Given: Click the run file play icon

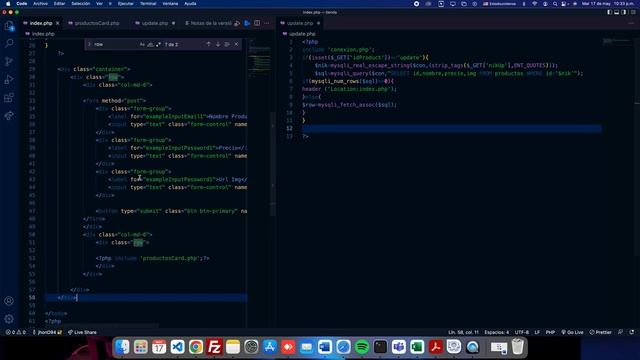Looking at the screenshot, I should point(247,23).
